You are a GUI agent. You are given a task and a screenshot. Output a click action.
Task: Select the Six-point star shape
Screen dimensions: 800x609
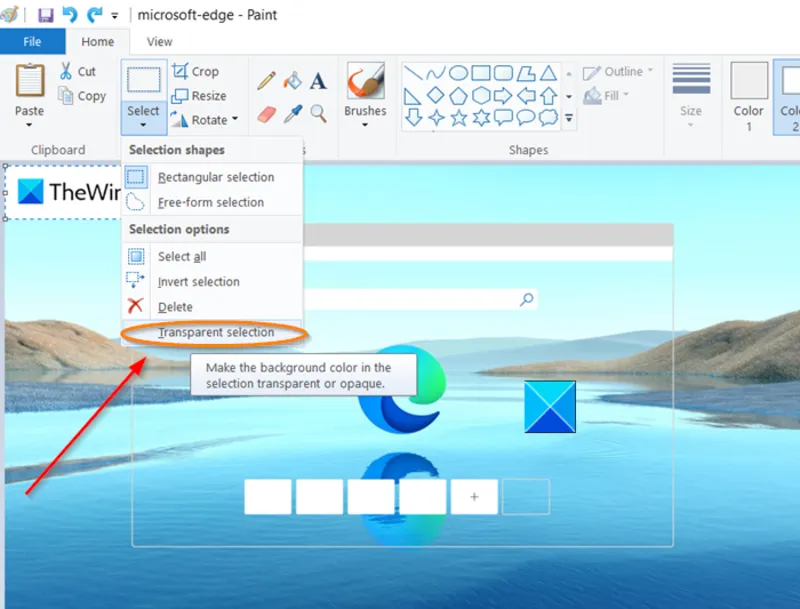click(481, 118)
